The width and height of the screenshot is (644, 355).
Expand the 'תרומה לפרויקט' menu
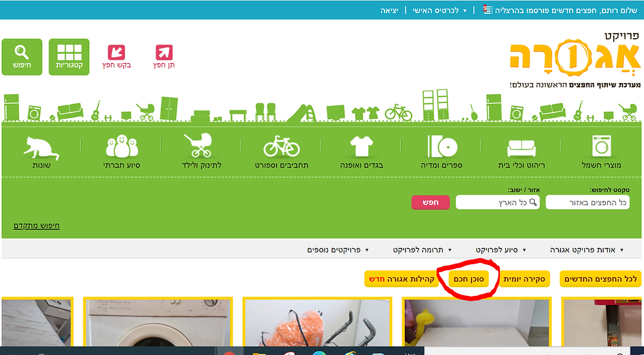click(423, 250)
